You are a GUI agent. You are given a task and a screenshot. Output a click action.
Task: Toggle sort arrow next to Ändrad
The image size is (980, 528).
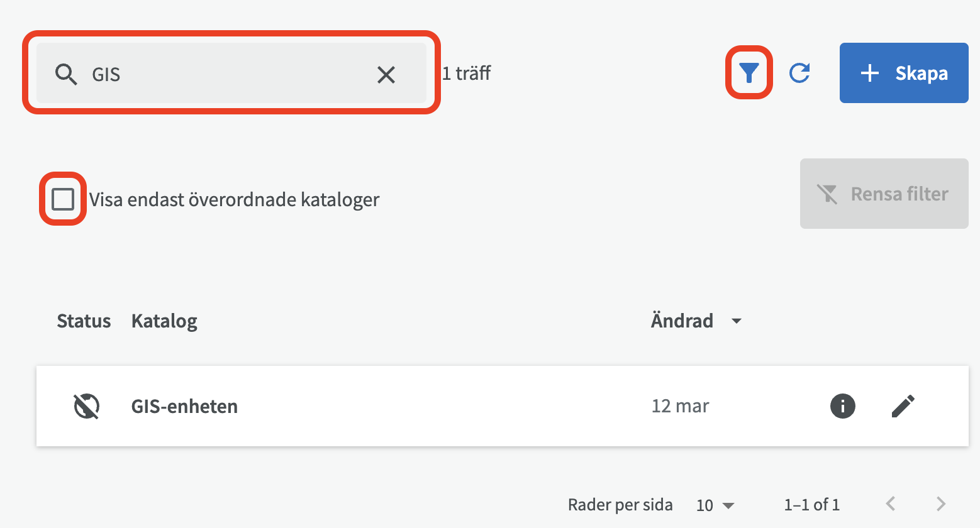click(736, 321)
